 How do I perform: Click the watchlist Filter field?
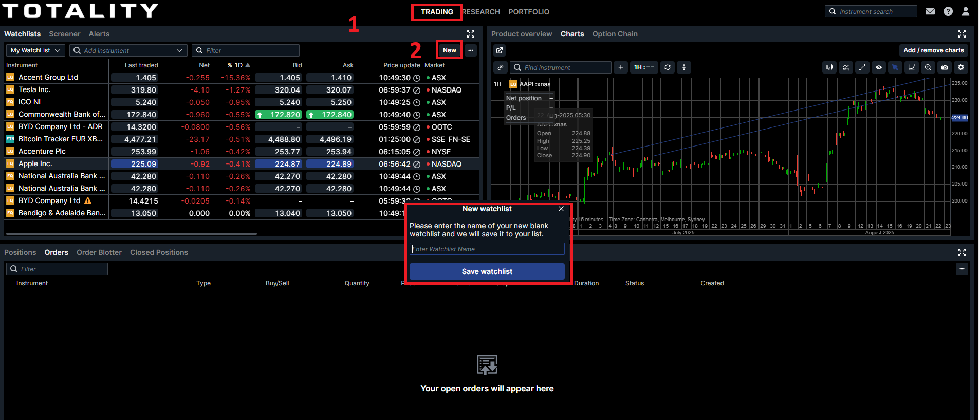(x=246, y=50)
